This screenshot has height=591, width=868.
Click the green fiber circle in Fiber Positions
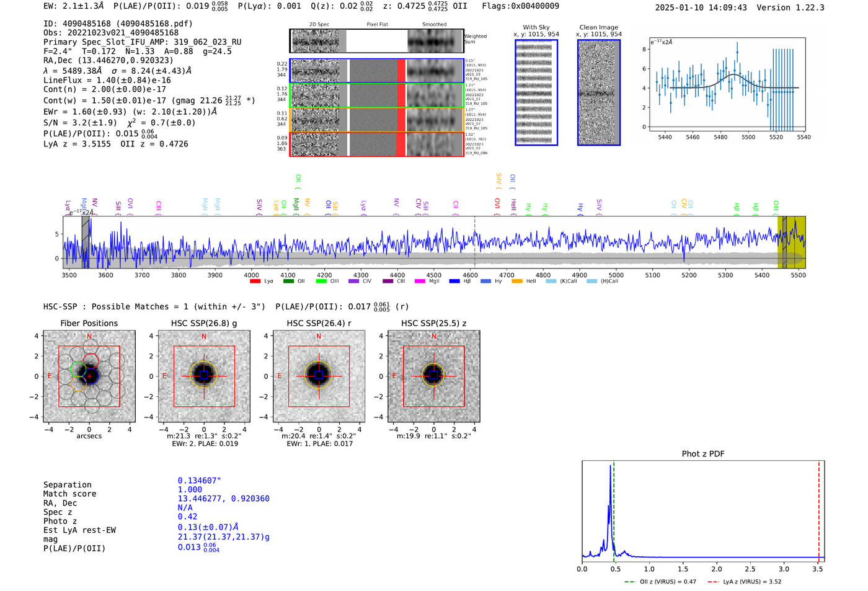pos(78,370)
